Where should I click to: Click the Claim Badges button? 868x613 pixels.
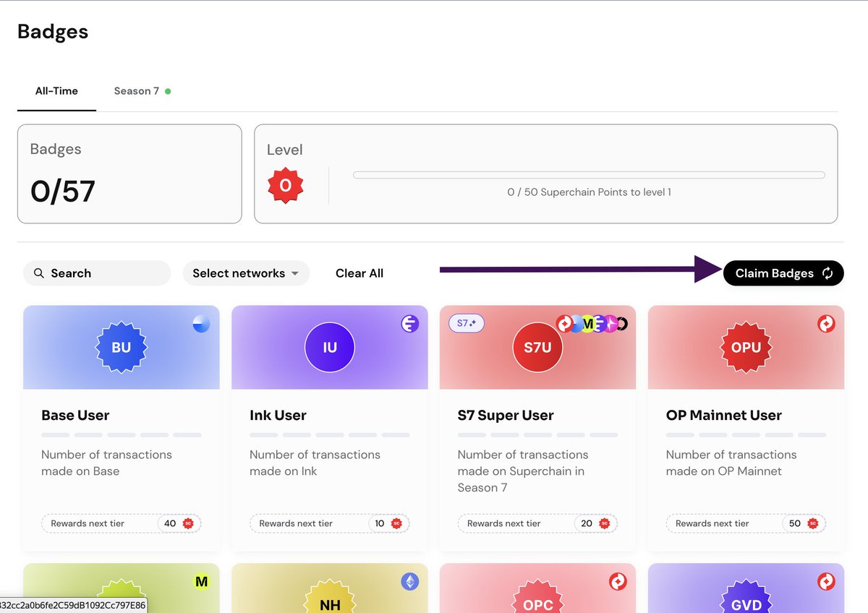[x=783, y=273]
